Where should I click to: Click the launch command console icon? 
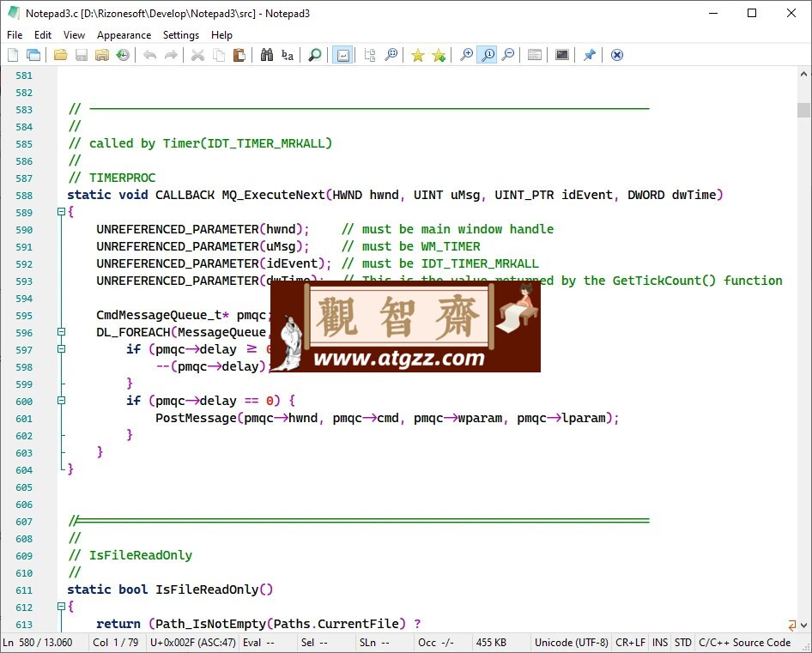point(562,55)
